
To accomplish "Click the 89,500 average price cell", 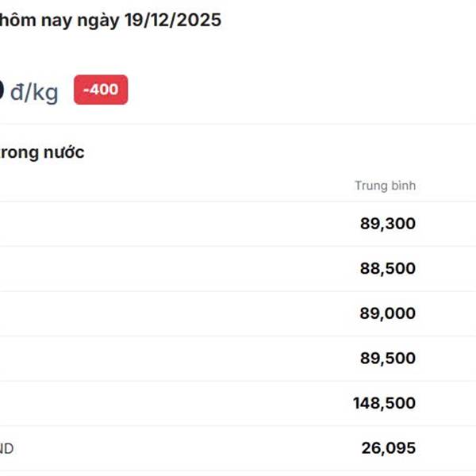I will click(387, 358).
